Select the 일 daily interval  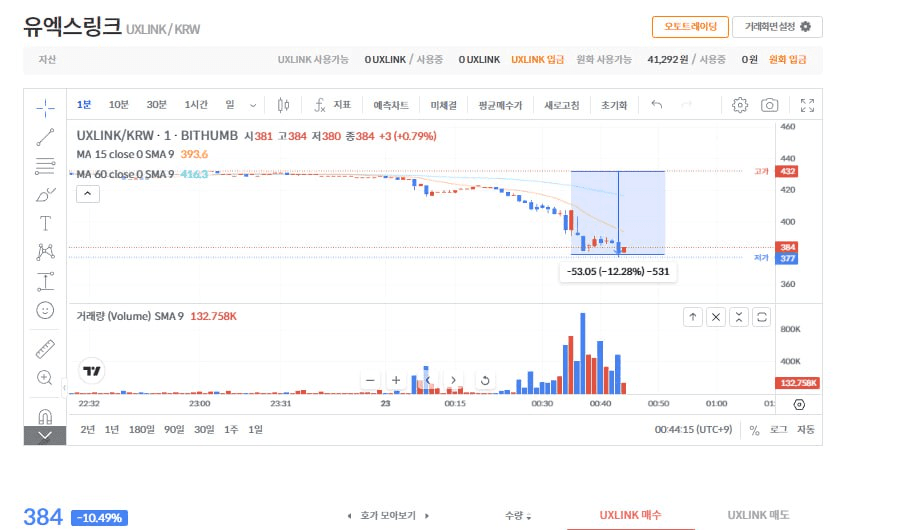(x=230, y=105)
